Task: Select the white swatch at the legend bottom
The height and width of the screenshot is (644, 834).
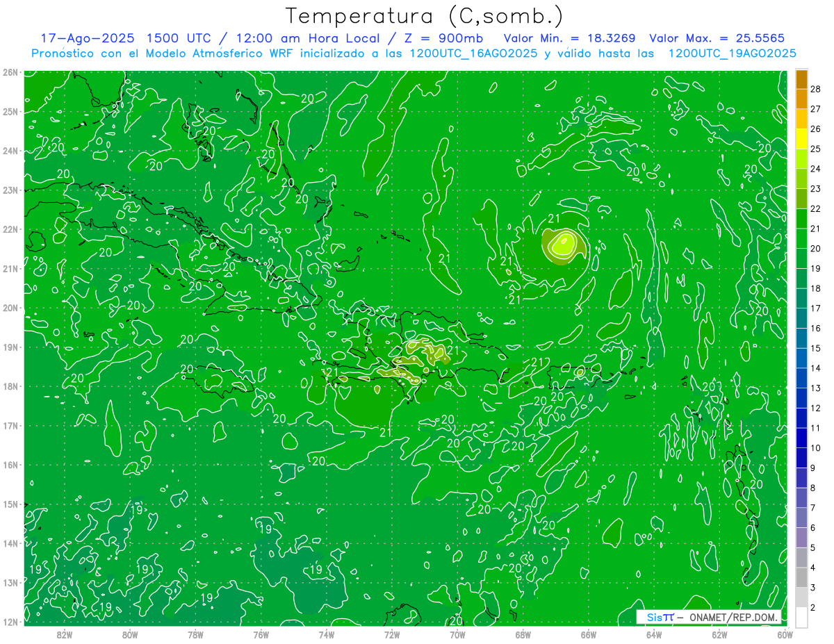Action: (801, 617)
